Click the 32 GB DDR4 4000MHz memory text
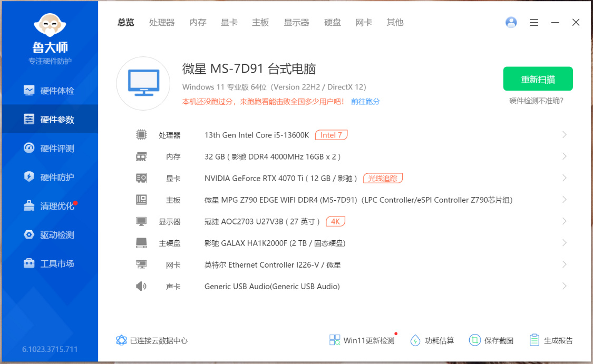The image size is (593, 364). (273, 157)
